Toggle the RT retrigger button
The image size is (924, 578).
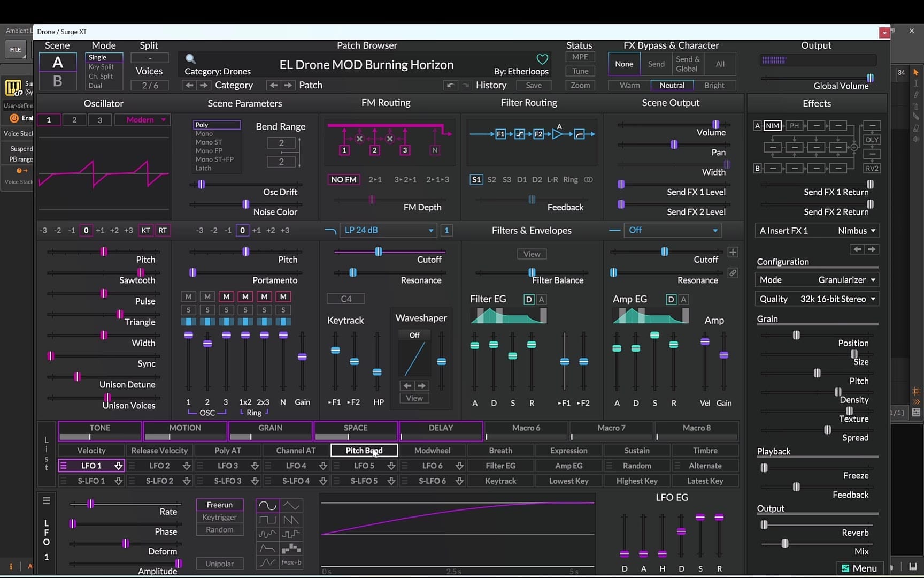pyautogui.click(x=163, y=230)
